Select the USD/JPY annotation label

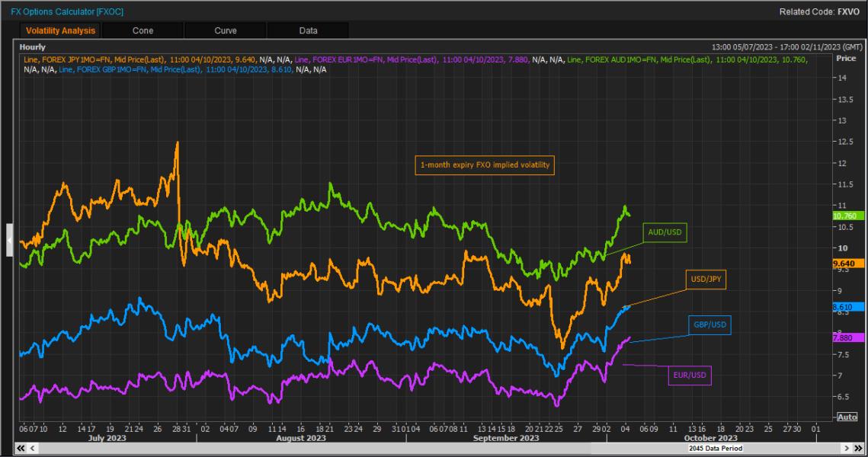[706, 280]
